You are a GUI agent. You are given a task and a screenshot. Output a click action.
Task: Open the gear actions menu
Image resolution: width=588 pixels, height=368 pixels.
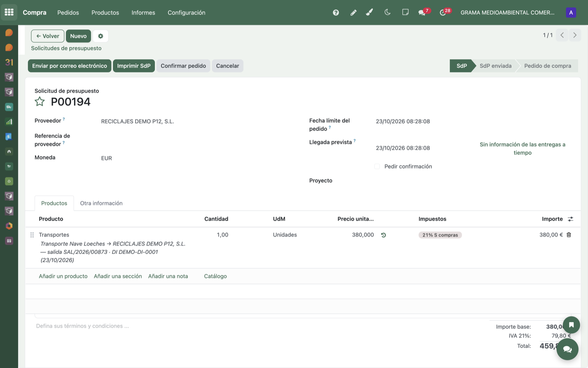pos(101,36)
